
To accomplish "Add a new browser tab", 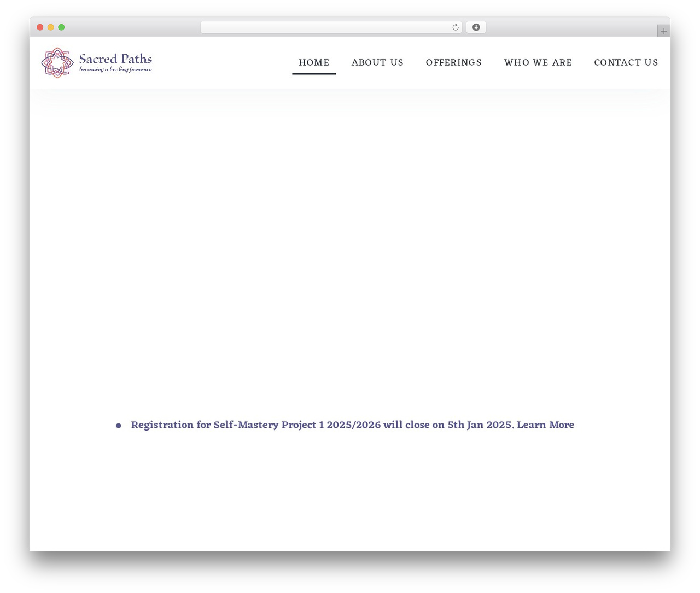I will point(663,31).
